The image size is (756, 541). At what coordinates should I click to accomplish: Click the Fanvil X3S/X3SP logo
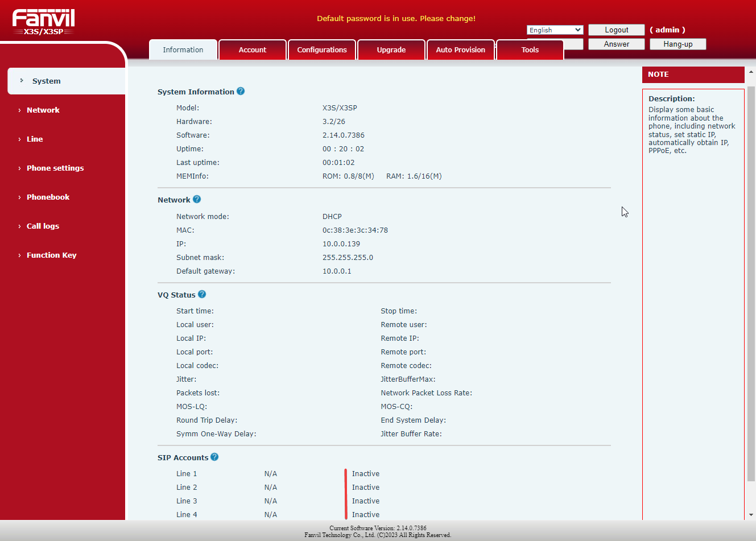43,22
